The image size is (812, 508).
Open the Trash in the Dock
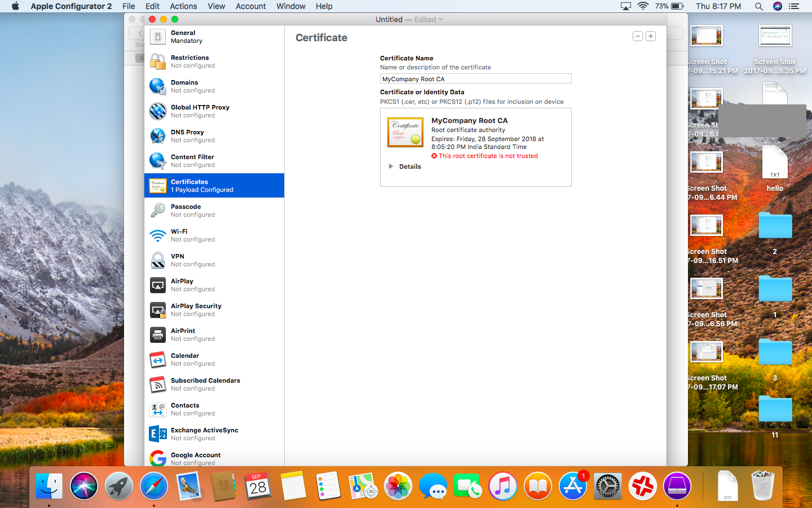[x=762, y=486]
